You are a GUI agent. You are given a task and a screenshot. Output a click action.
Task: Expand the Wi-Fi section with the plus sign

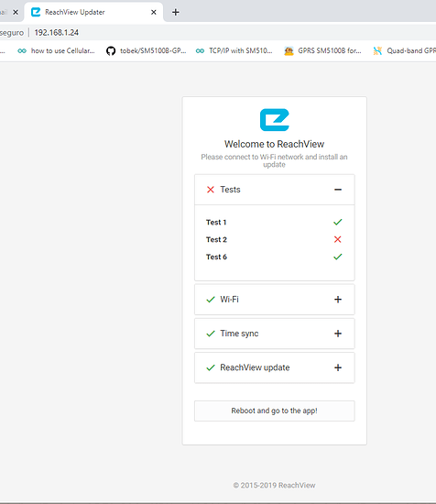(x=338, y=300)
